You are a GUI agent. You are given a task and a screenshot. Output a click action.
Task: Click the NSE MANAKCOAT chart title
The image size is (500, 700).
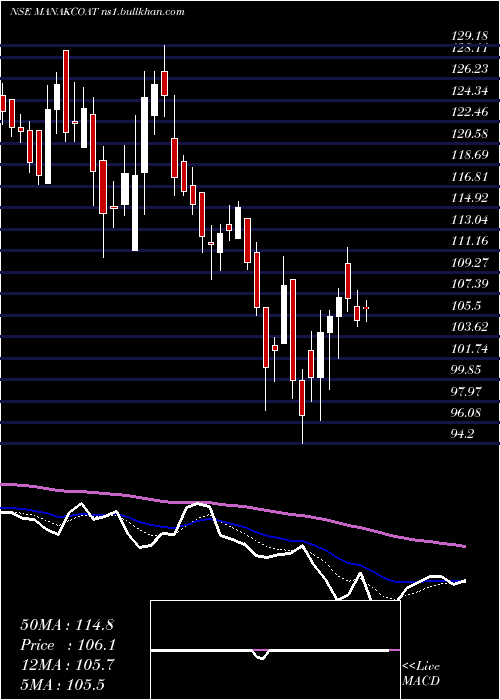pyautogui.click(x=97, y=12)
